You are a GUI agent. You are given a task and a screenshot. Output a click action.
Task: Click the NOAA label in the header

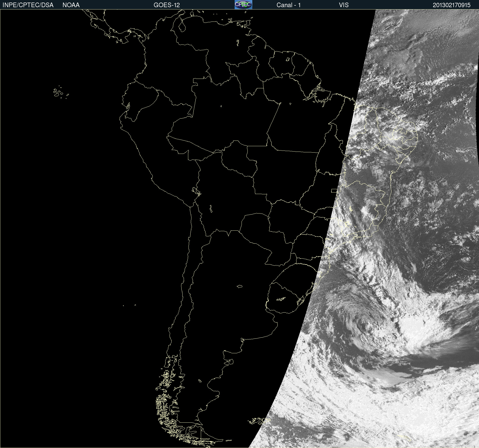point(71,5)
